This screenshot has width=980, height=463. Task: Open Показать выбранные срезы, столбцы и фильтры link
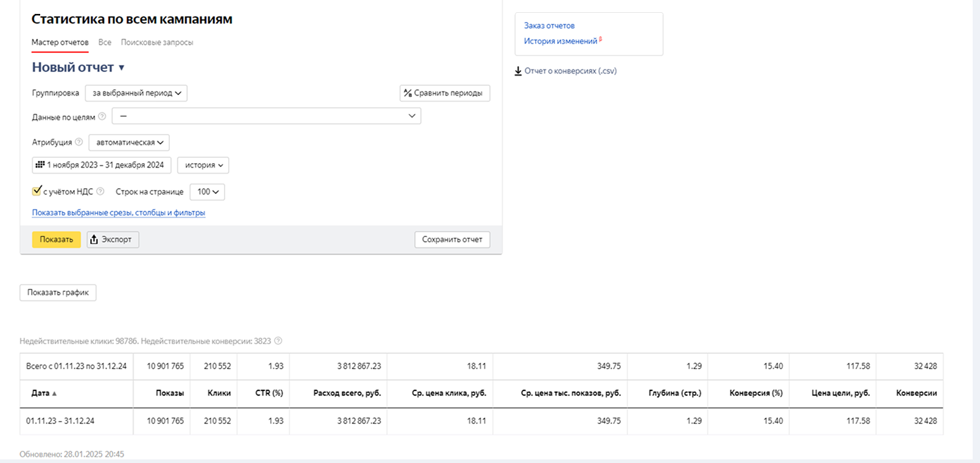pyautogui.click(x=119, y=213)
